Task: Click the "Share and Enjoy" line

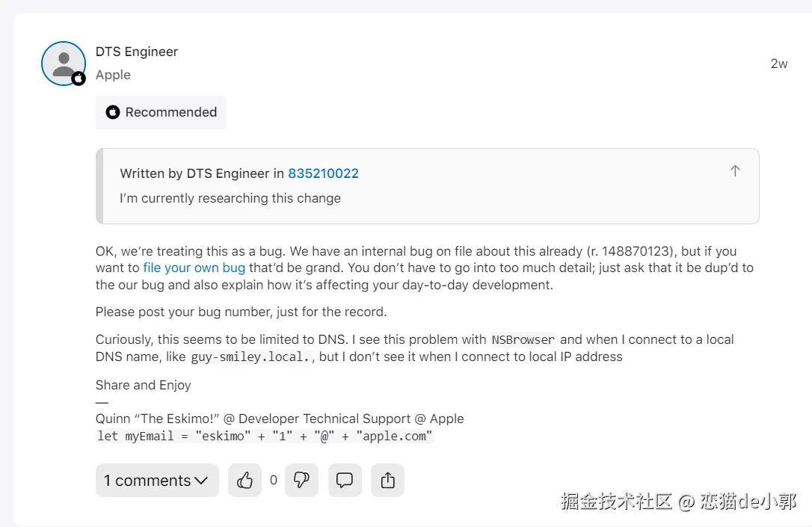Action: [x=144, y=385]
